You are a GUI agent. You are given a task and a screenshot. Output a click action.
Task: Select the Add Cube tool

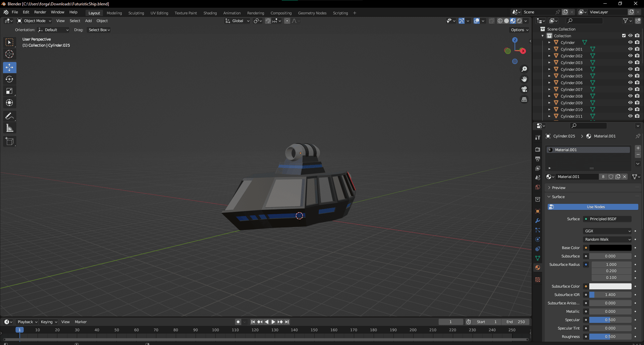pyautogui.click(x=9, y=141)
